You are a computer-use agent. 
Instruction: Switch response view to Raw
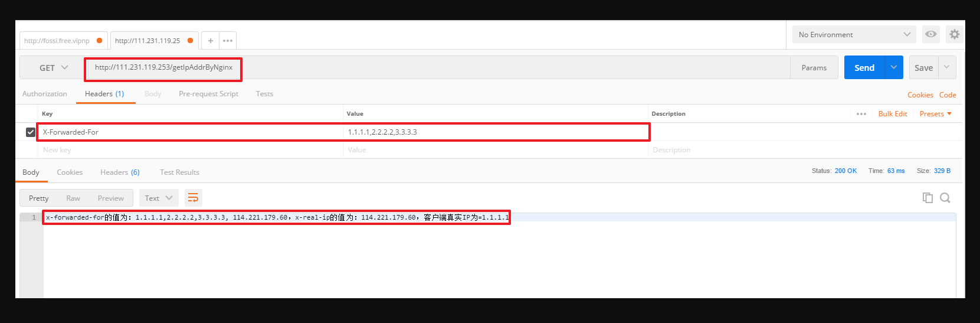[x=73, y=198]
